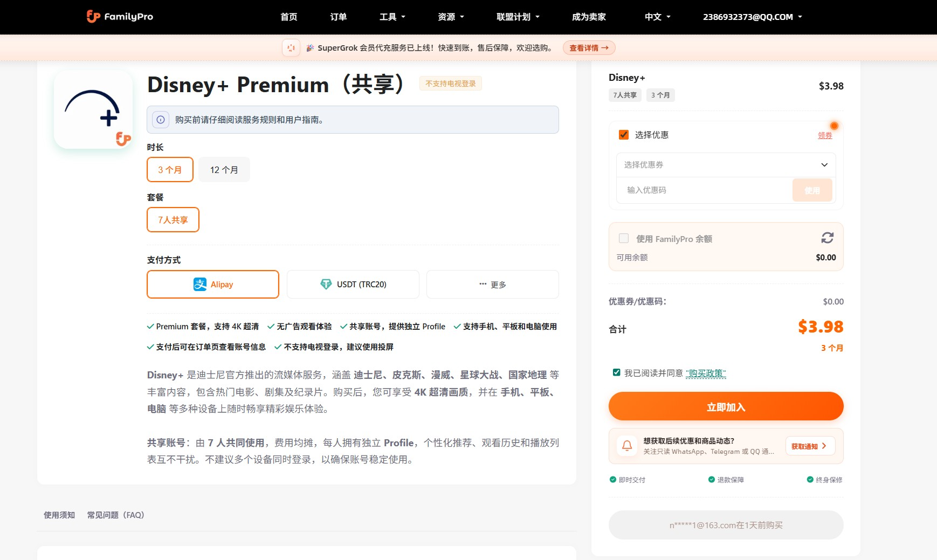Click the 退款保障 check icon
This screenshot has width=937, height=560.
(x=711, y=480)
